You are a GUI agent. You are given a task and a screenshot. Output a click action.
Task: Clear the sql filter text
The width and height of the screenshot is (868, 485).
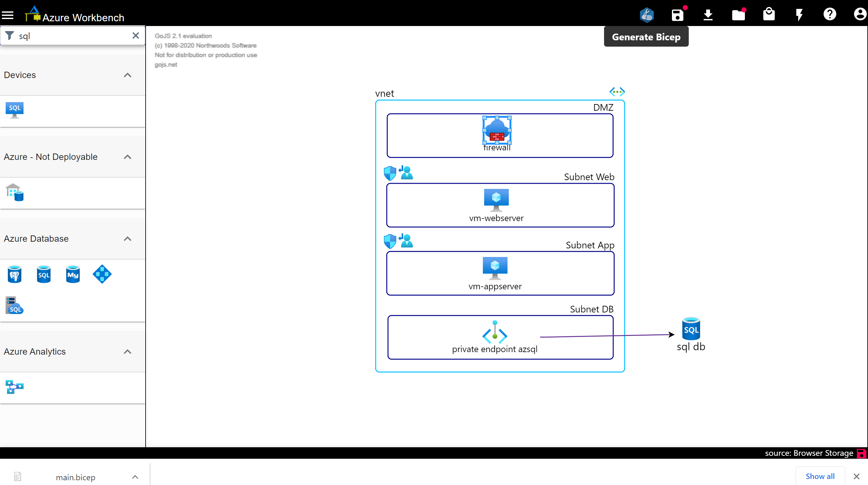pos(135,36)
